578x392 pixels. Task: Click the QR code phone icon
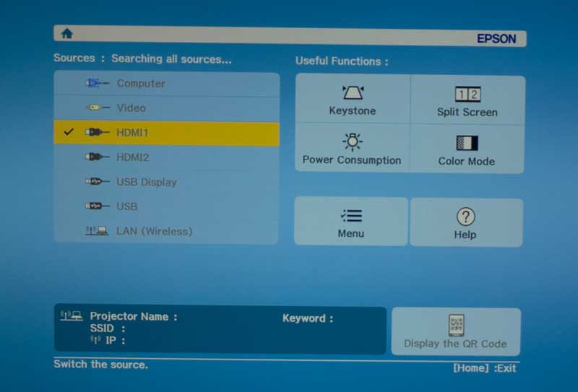pyautogui.click(x=455, y=325)
